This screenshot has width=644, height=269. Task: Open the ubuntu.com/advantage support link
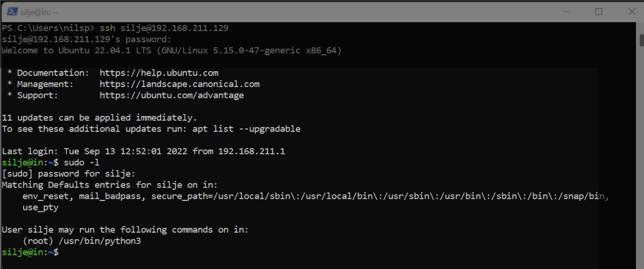coord(172,95)
